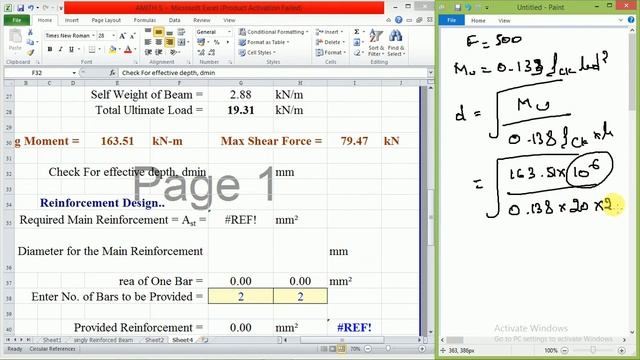
Task: Click Excel zoom in plus button
Action: click(422, 349)
